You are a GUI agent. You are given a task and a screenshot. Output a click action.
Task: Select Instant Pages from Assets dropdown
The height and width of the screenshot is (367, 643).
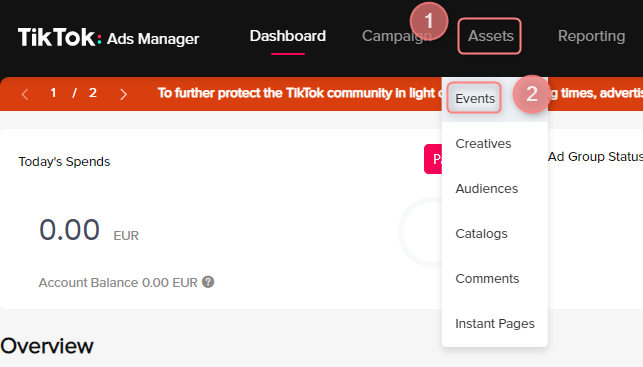(495, 324)
